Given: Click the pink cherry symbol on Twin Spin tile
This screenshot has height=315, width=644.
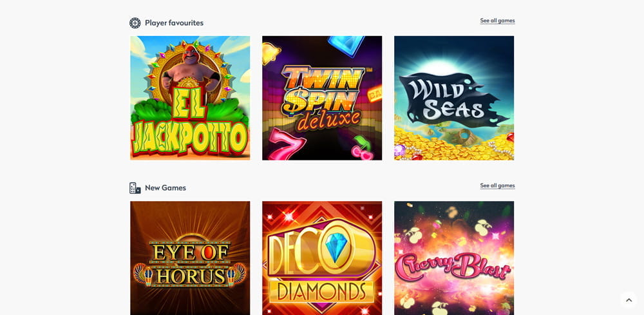Looking at the screenshot, I should click(x=362, y=149).
